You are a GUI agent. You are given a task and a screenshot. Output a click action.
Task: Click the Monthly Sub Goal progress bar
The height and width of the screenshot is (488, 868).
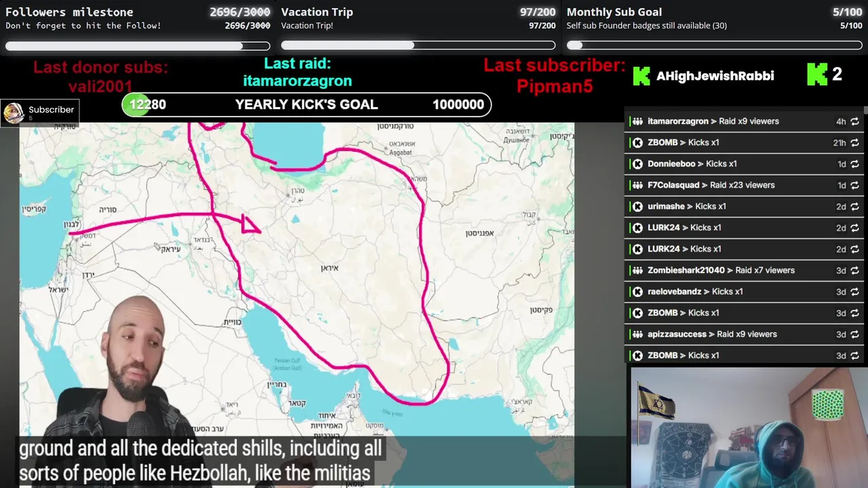pyautogui.click(x=715, y=46)
